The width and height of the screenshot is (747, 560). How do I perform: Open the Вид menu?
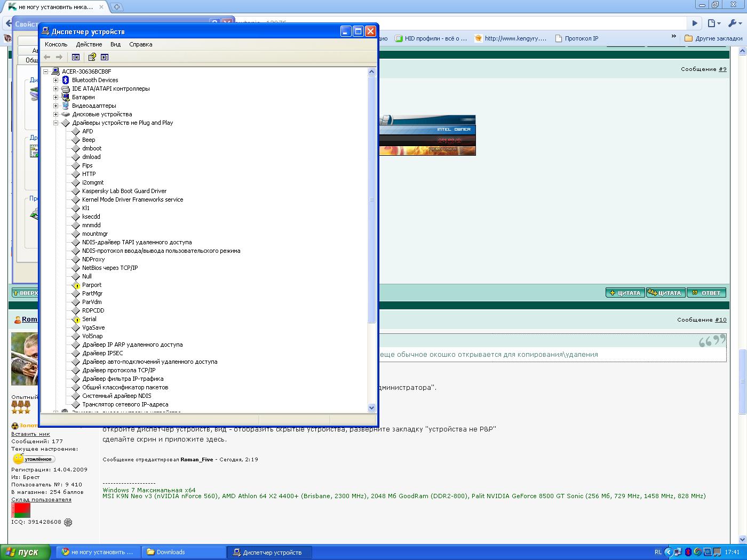115,44
